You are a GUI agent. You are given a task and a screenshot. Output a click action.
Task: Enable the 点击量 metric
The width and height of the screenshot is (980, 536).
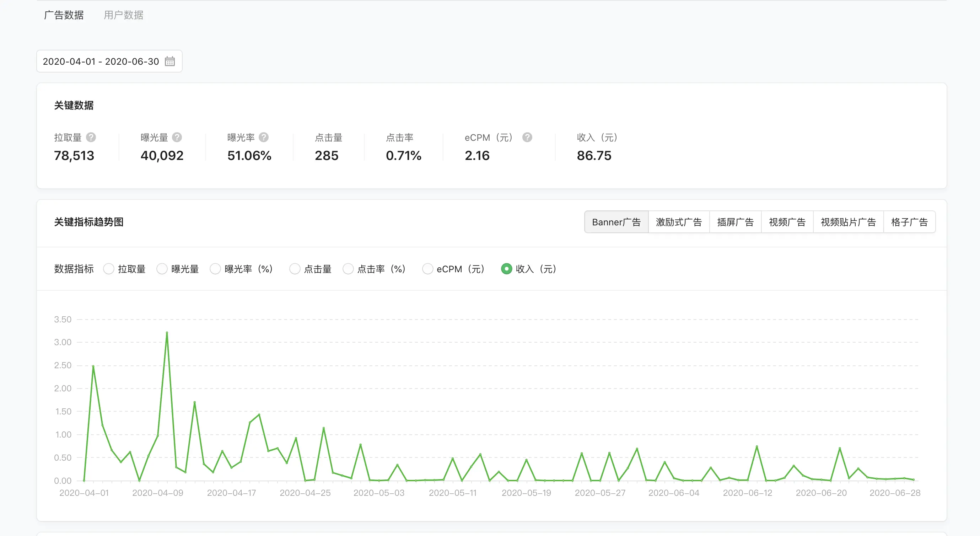[295, 269]
